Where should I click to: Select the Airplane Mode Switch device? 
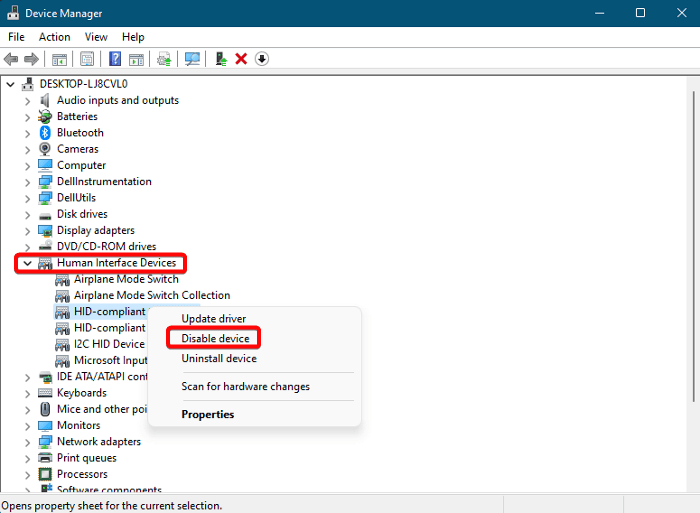coord(126,279)
